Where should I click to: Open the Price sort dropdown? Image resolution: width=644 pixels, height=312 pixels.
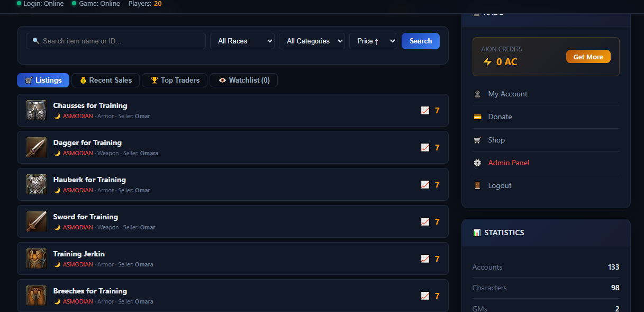coord(373,41)
